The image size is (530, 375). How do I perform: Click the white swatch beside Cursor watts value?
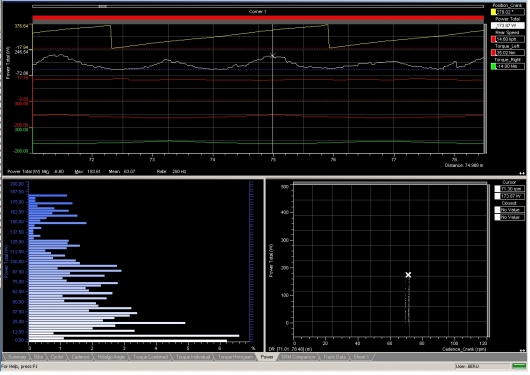click(x=497, y=196)
